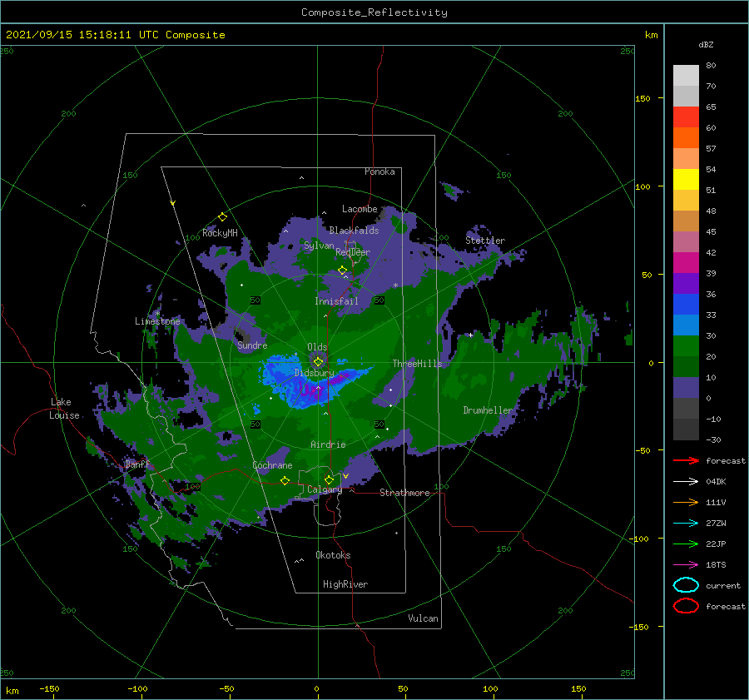Click the Didsbury town label
749x700 pixels.
(314, 373)
